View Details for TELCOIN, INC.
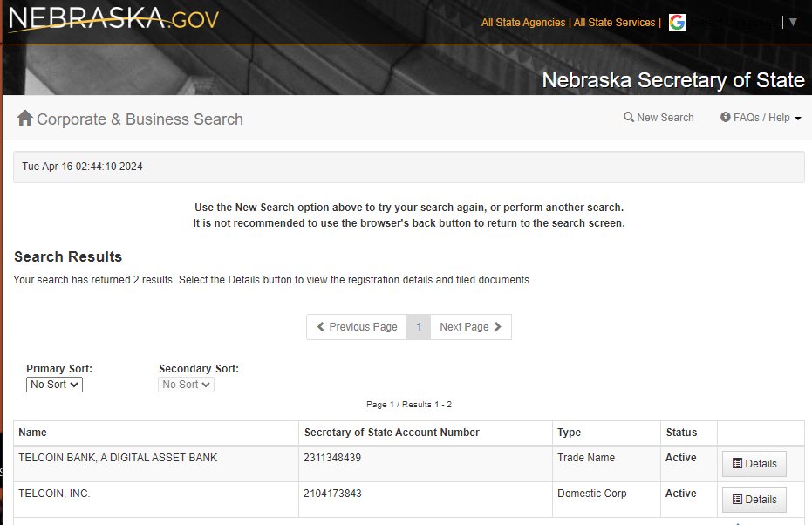This screenshot has height=525, width=812. coord(754,500)
